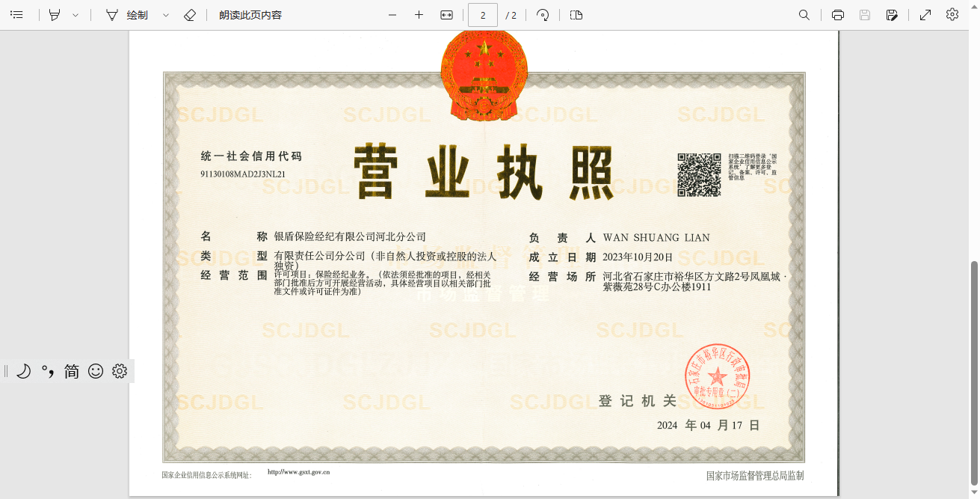Screen dimensions: 980x499
Task: Click the label 成立日期
Action: click(562, 257)
